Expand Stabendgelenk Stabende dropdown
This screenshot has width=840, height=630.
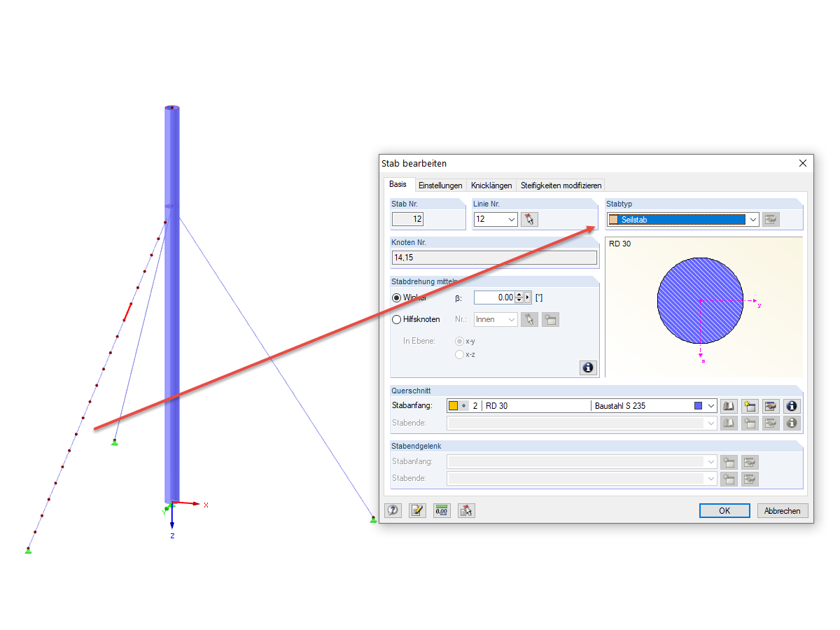click(x=711, y=479)
